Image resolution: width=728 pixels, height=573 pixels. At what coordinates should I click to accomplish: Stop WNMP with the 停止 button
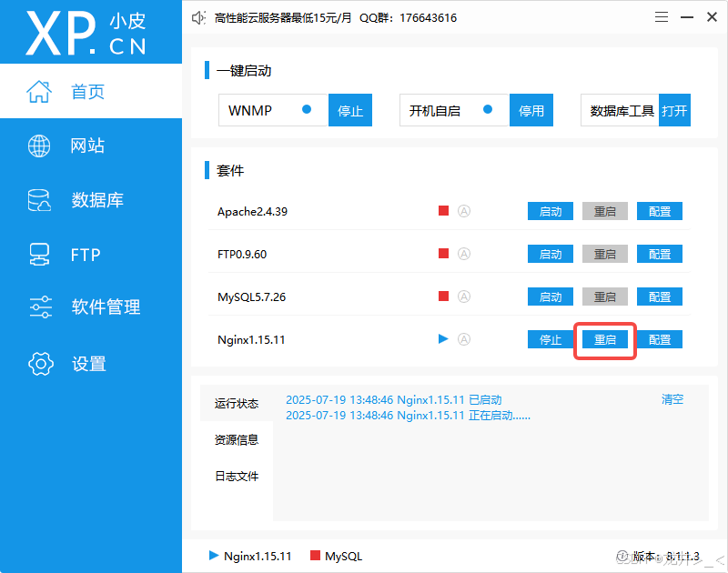[350, 110]
